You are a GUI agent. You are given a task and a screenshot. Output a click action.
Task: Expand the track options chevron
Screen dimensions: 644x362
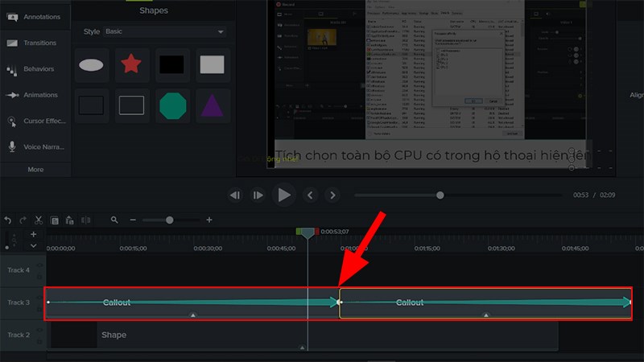pyautogui.click(x=34, y=246)
